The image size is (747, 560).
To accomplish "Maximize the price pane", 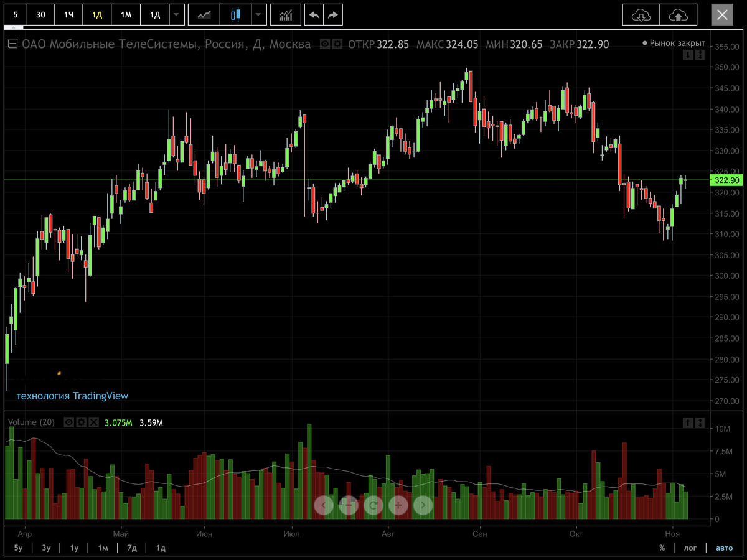I will 700,55.
